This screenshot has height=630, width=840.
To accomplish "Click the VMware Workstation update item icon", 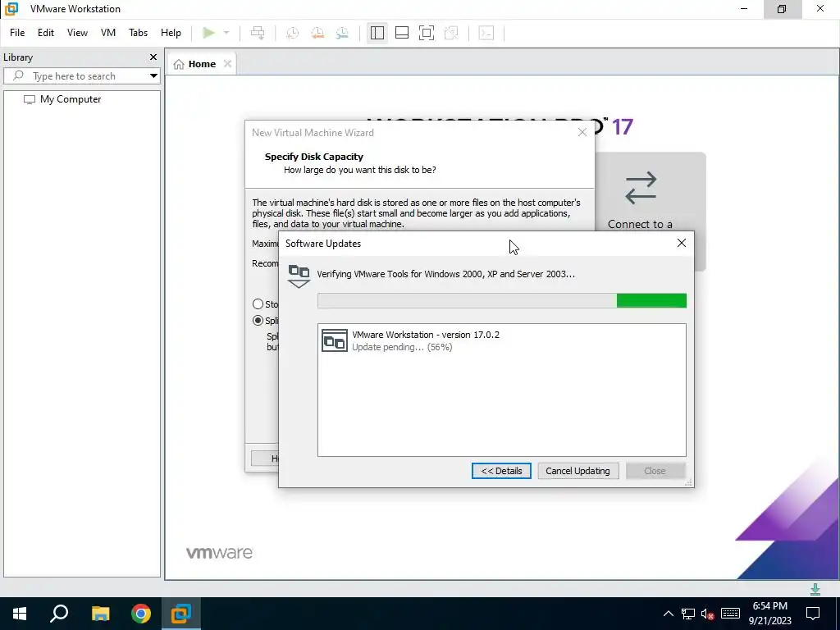I will point(335,340).
